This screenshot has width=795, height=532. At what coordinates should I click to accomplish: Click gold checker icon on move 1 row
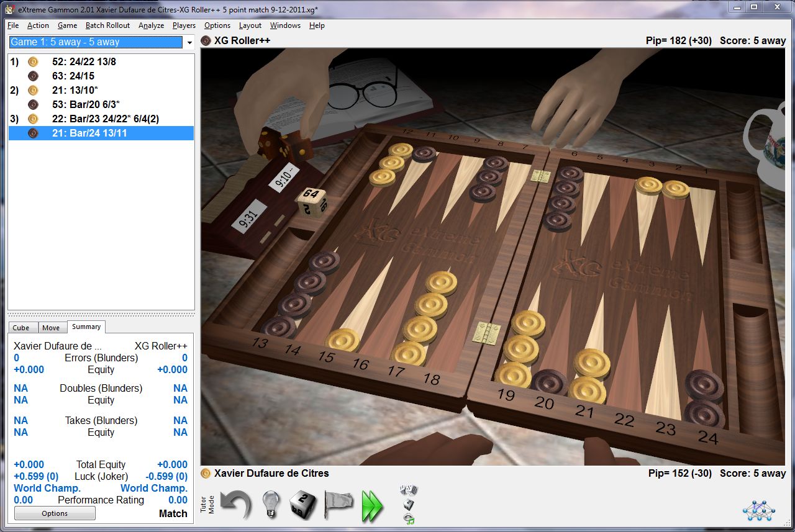click(33, 62)
